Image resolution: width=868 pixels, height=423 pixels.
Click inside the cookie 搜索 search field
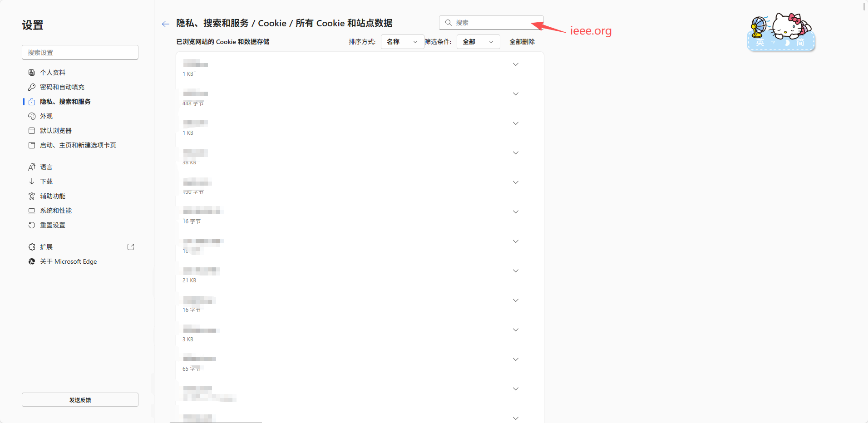coord(490,22)
